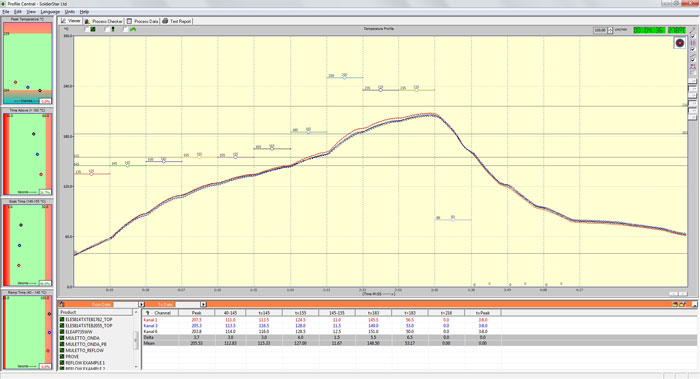Toggle the checkbox left of green grid icon
This screenshot has height=379, width=700.
(x=87, y=29)
